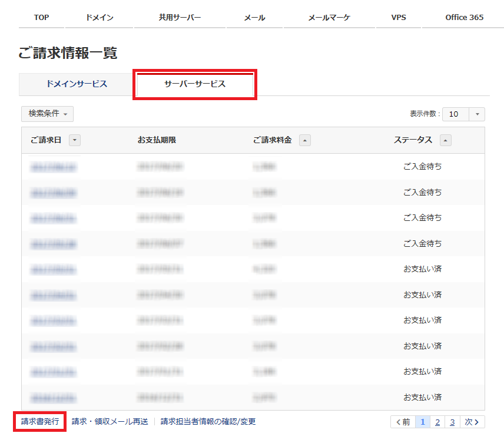Go to page 2 of the billing list
Viewport: 504px width, 443px height.
click(437, 422)
